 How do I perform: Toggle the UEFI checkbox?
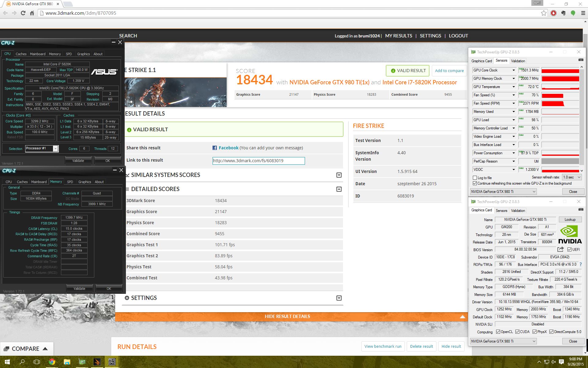[x=569, y=249]
